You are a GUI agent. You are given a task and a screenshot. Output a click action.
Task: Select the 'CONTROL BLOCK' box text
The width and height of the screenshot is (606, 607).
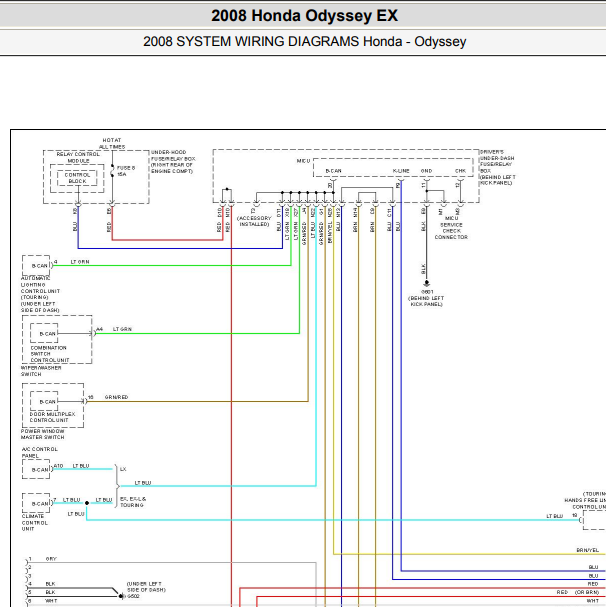[77, 178]
